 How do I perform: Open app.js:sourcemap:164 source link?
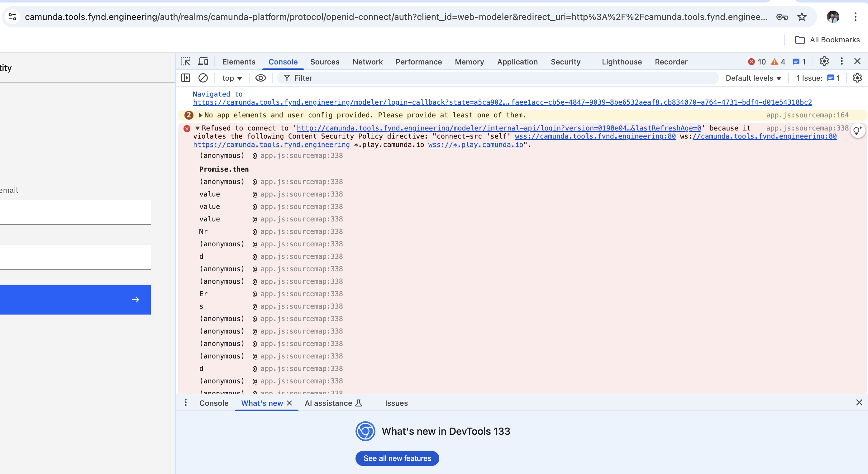[x=807, y=115]
